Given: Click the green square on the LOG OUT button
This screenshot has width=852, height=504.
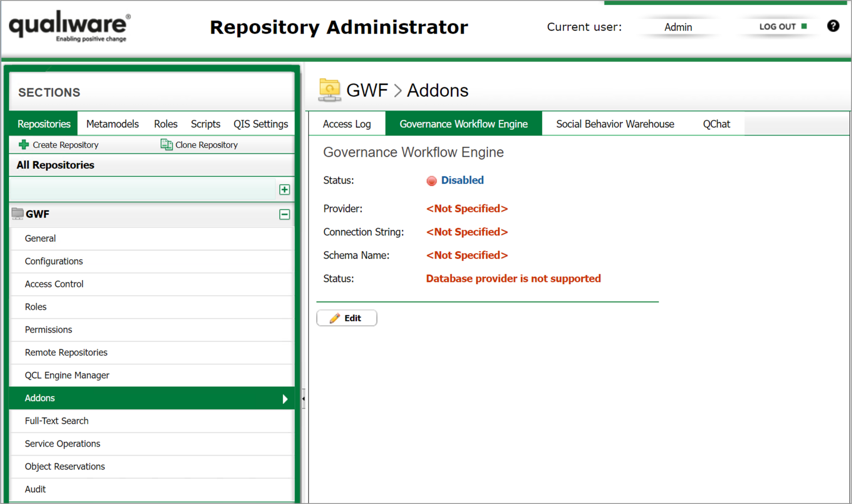Looking at the screenshot, I should [804, 26].
